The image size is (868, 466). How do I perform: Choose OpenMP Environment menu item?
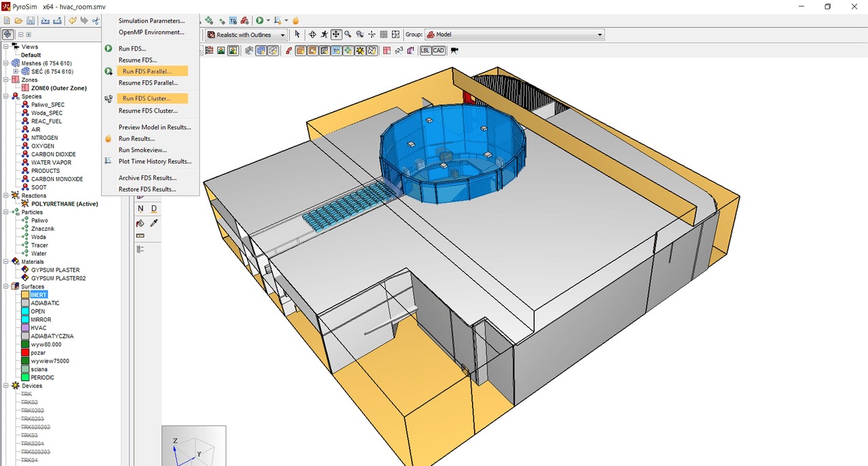point(151,32)
